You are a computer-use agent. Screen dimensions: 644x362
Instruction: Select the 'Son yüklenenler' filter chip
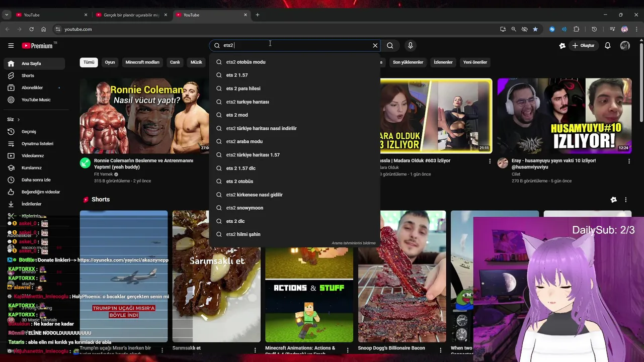tap(408, 62)
